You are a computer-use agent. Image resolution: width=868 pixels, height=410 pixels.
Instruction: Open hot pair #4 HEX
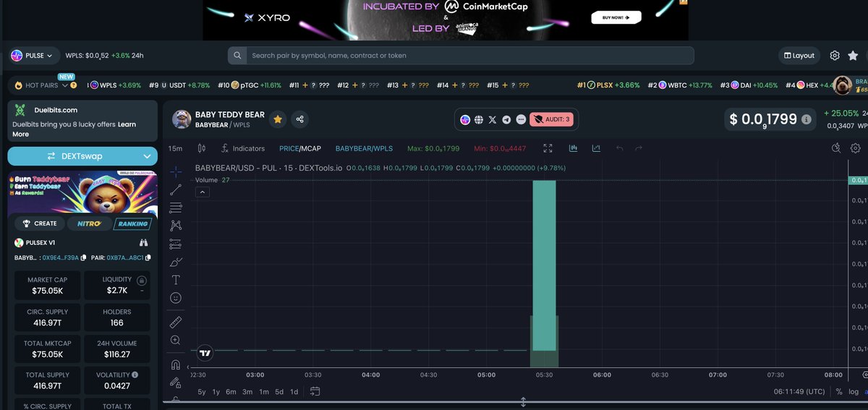[x=808, y=85]
